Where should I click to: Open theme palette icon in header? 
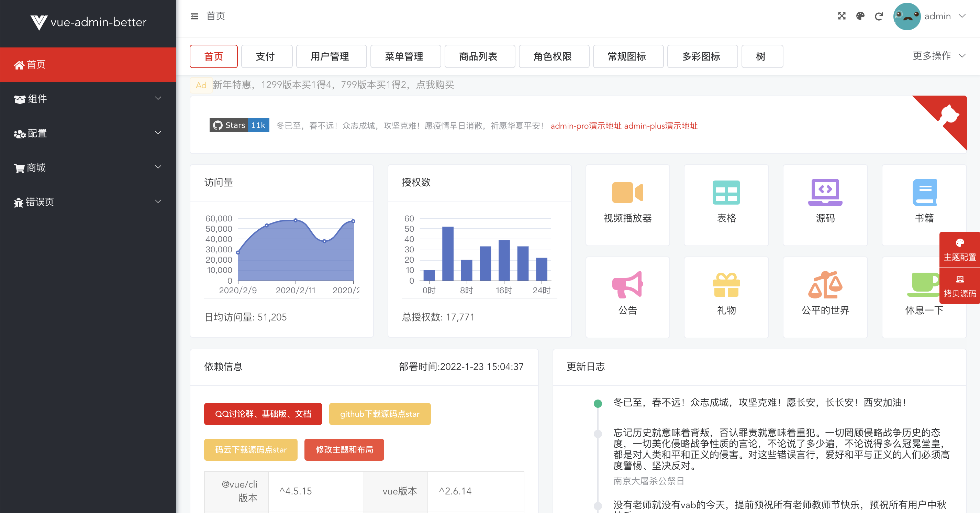click(x=860, y=16)
